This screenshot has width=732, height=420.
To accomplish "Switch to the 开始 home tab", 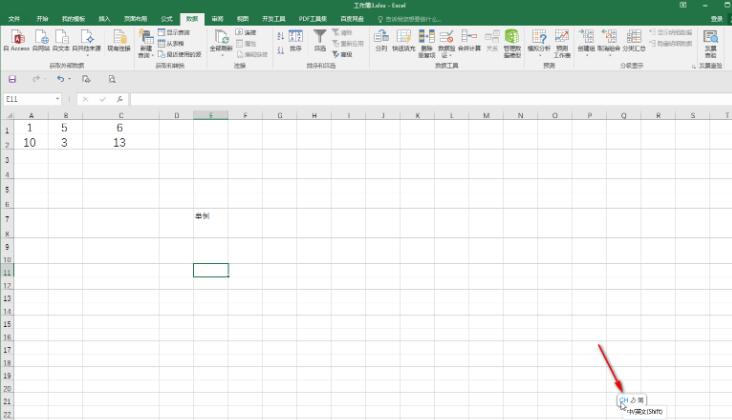I will tap(42, 19).
